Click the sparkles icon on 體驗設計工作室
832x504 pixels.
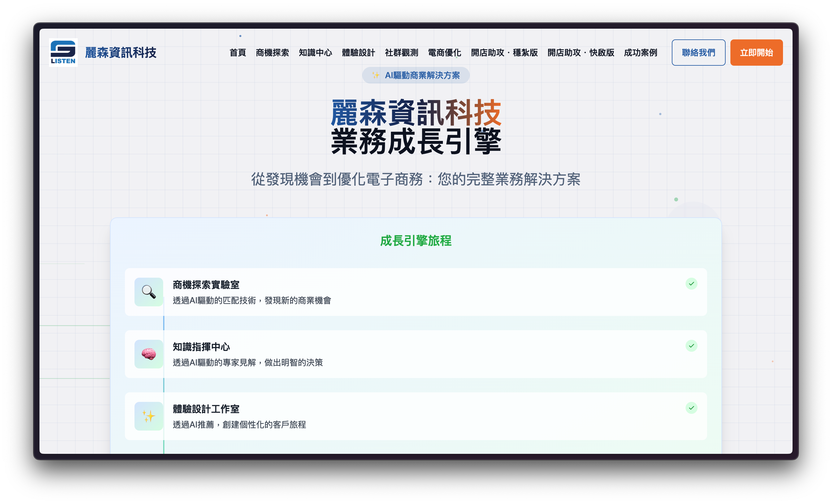click(x=149, y=416)
